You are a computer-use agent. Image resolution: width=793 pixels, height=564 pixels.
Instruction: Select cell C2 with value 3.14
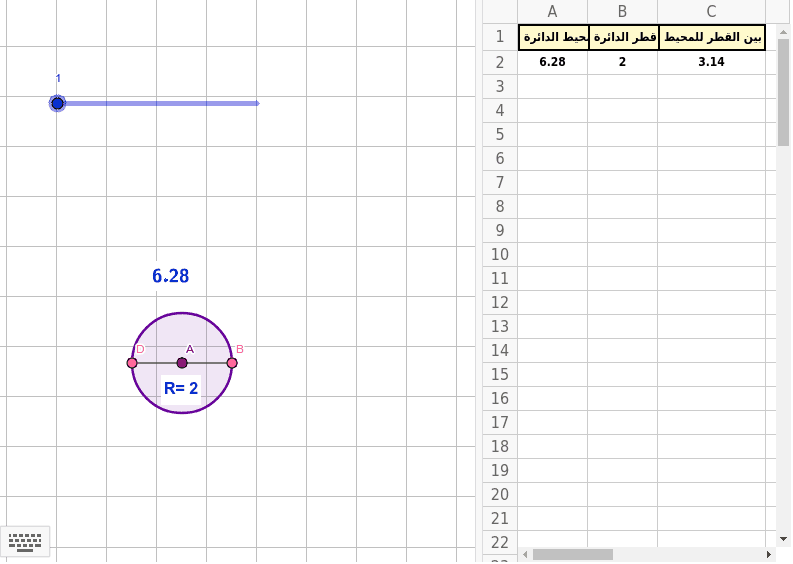click(x=711, y=62)
